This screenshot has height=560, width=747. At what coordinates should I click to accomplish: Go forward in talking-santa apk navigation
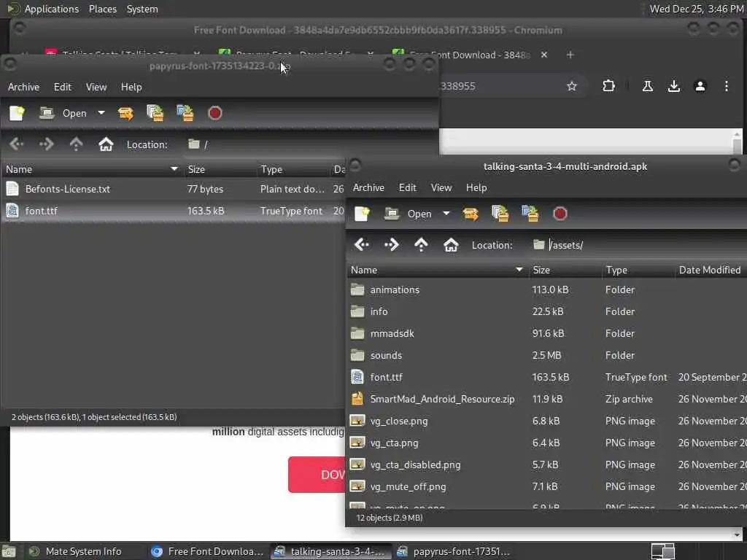tap(392, 245)
